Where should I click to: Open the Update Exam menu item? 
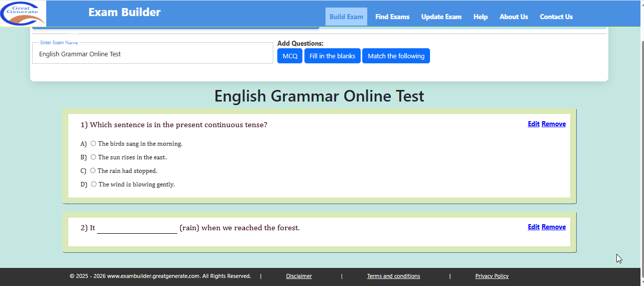tap(441, 17)
